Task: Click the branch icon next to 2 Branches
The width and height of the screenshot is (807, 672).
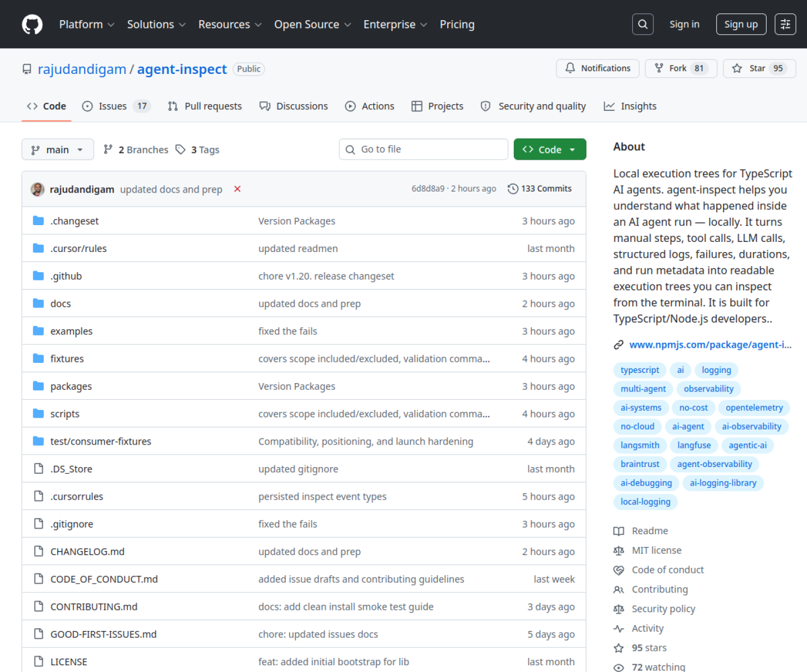Action: (x=108, y=149)
